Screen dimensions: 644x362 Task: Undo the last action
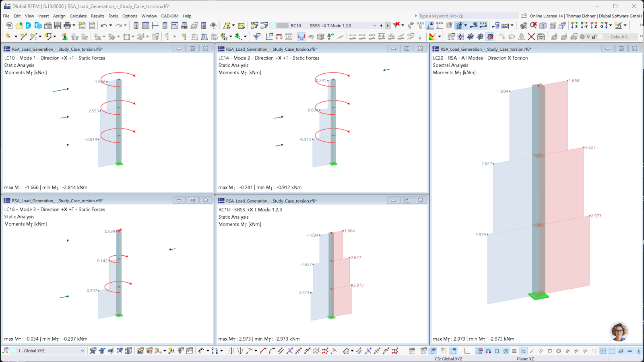click(104, 25)
